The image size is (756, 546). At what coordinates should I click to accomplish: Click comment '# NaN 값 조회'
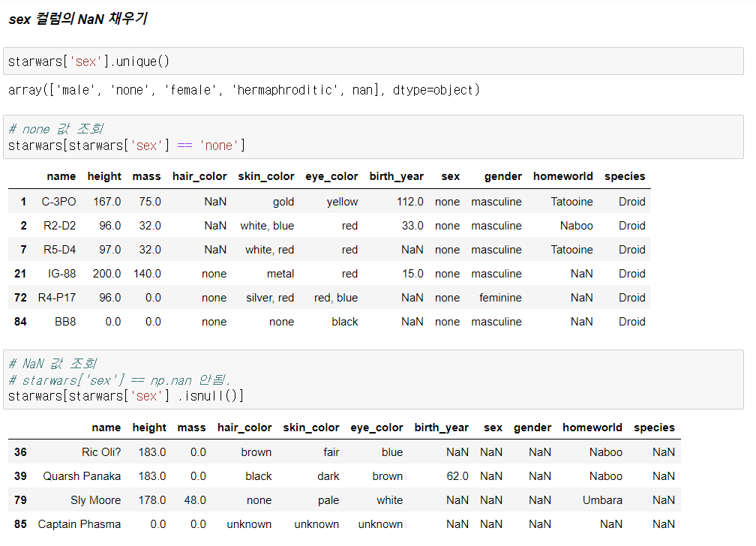52,363
